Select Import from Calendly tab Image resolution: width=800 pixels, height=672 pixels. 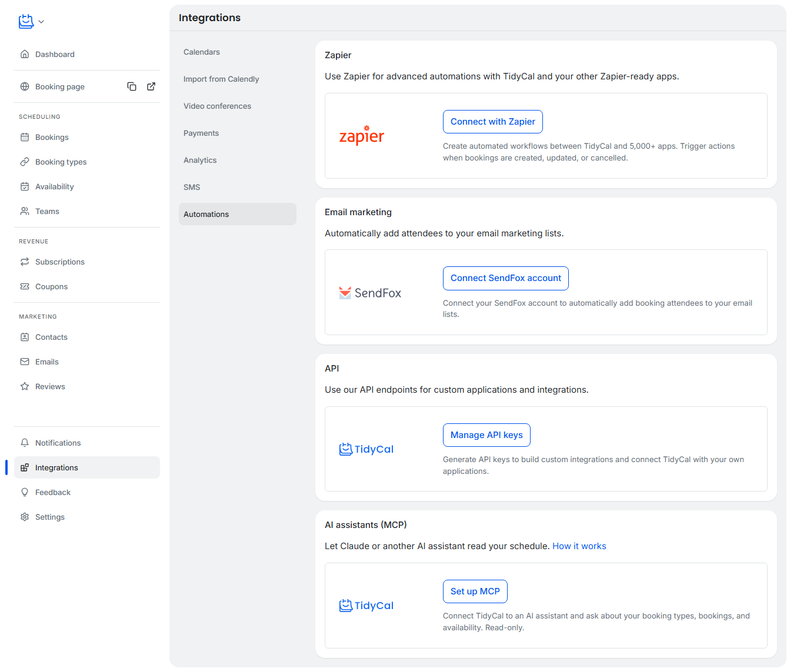[238, 79]
